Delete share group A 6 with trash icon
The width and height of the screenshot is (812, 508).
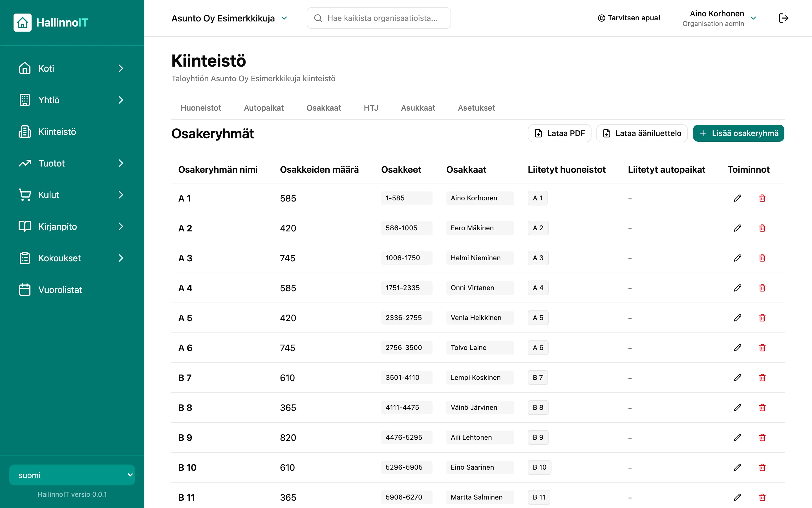pyautogui.click(x=762, y=348)
